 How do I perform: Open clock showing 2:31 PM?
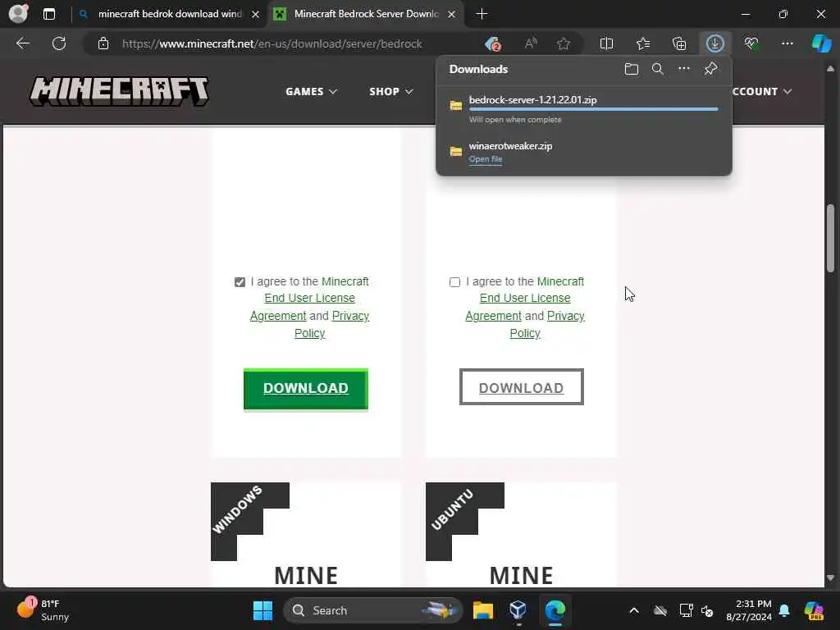[x=748, y=610]
